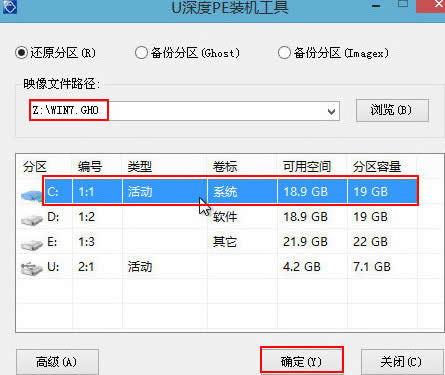Click the U: USB drive icon
Viewport: 445px width, 375px height.
[x=32, y=269]
